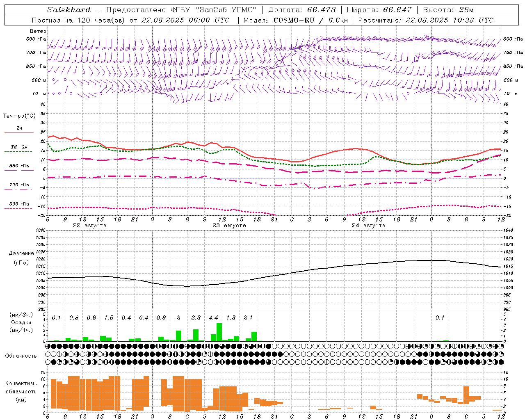Click the 'Тем-ра(°C)' temperature panel label

click(19, 116)
